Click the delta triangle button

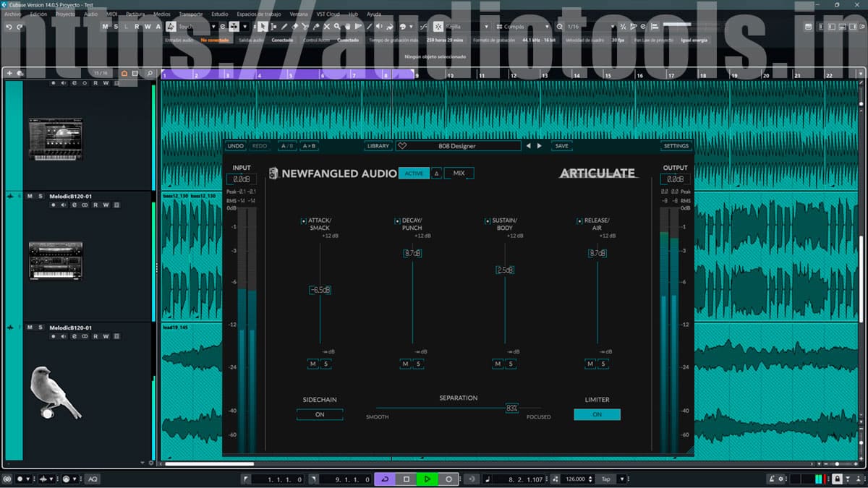coord(436,174)
